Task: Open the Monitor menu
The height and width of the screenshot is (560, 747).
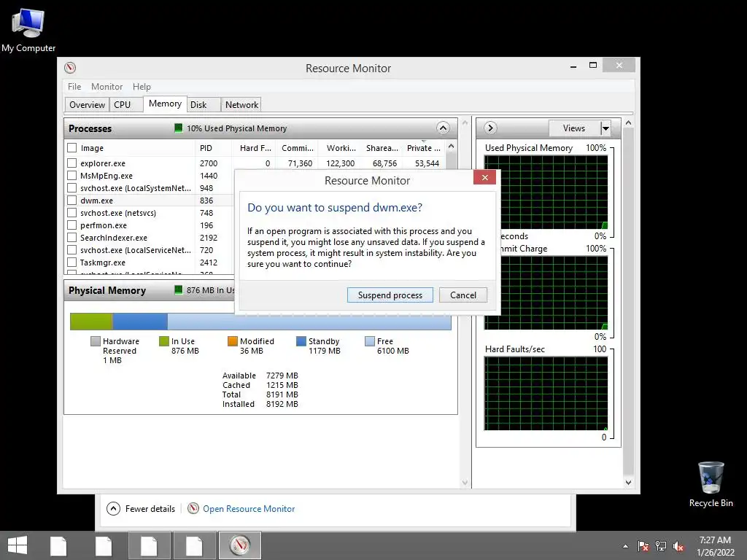Action: (107, 87)
